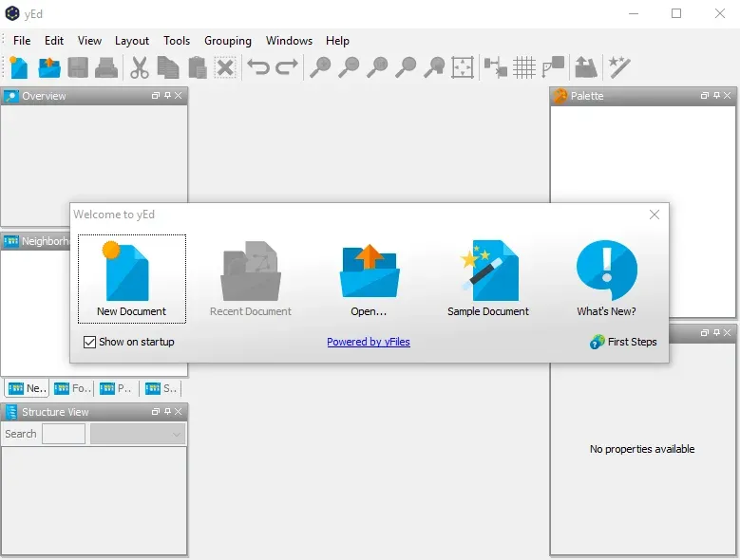Click the Copy toolbar icon

pyautogui.click(x=168, y=67)
